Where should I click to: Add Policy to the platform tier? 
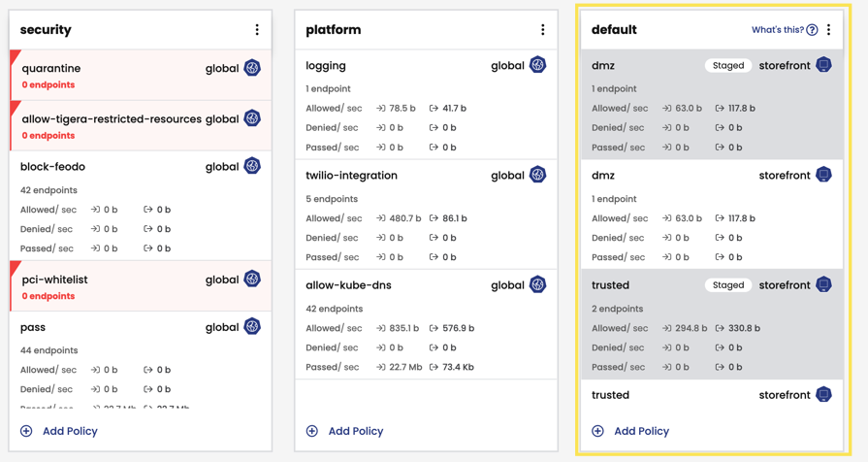point(345,431)
